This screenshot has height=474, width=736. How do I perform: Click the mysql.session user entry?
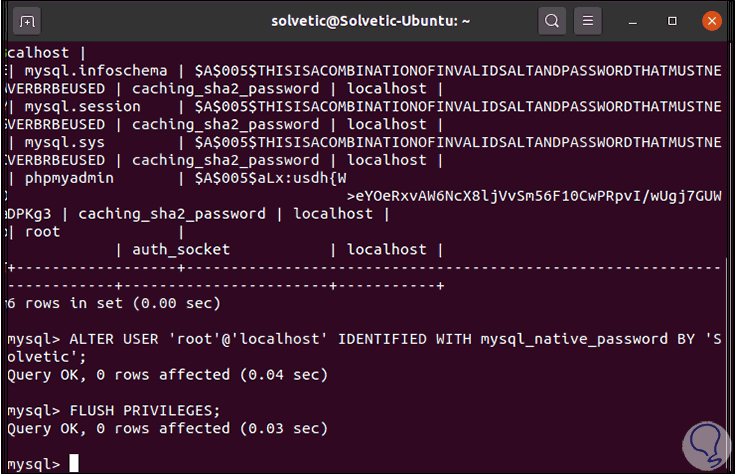pyautogui.click(x=78, y=106)
